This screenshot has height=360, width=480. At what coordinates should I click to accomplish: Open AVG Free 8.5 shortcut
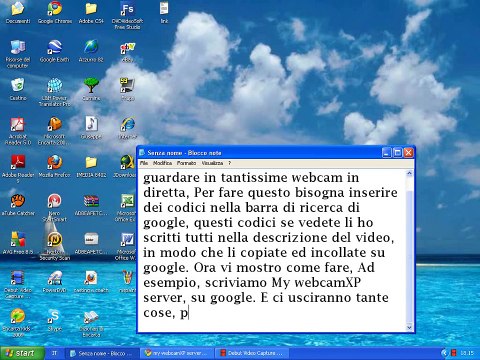point(18,239)
